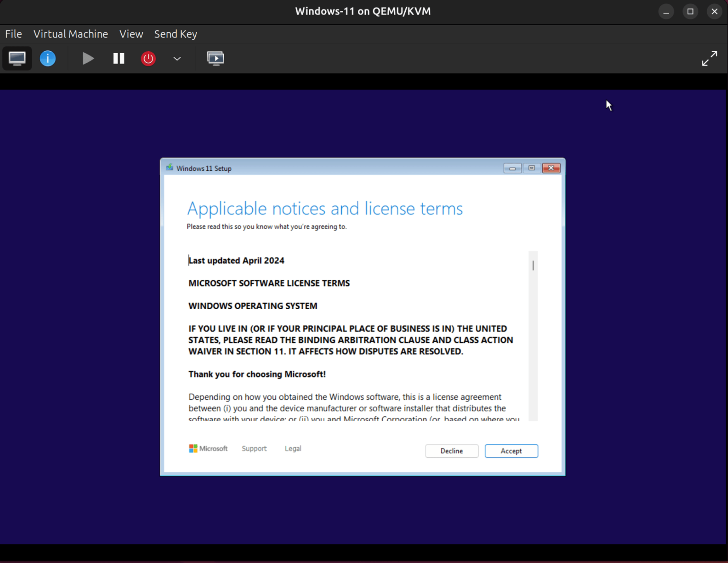Switch to the graphical console display view
Image resolution: width=728 pixels, height=563 pixels.
[17, 58]
